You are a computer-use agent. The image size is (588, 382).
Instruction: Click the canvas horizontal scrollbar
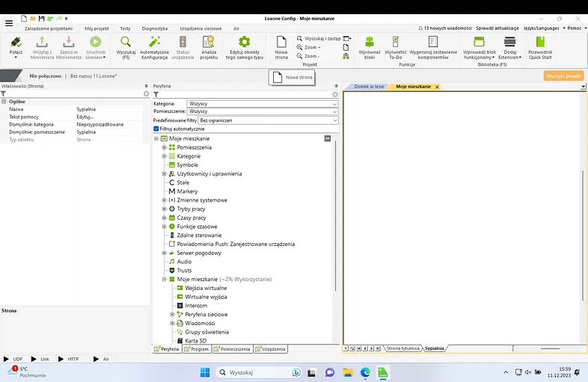(550, 348)
